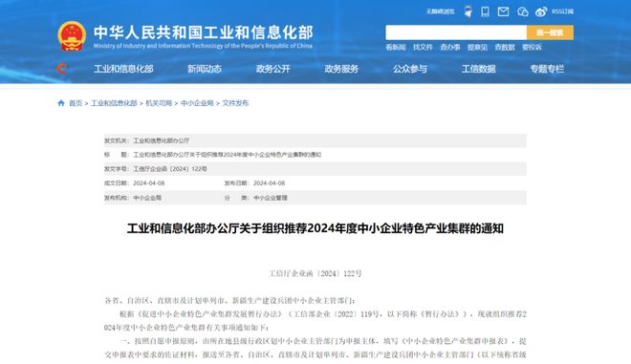Open the RSS订阅 link
This screenshot has height=364, width=631.
tap(562, 11)
